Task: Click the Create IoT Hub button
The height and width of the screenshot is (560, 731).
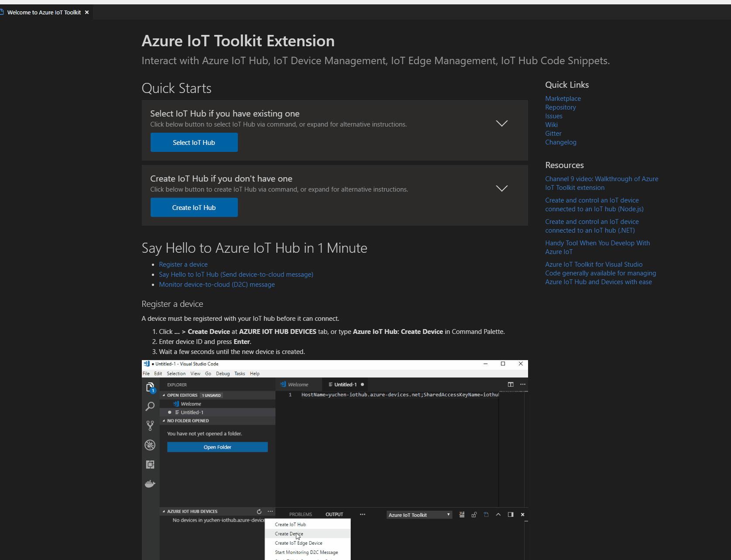Action: point(194,207)
